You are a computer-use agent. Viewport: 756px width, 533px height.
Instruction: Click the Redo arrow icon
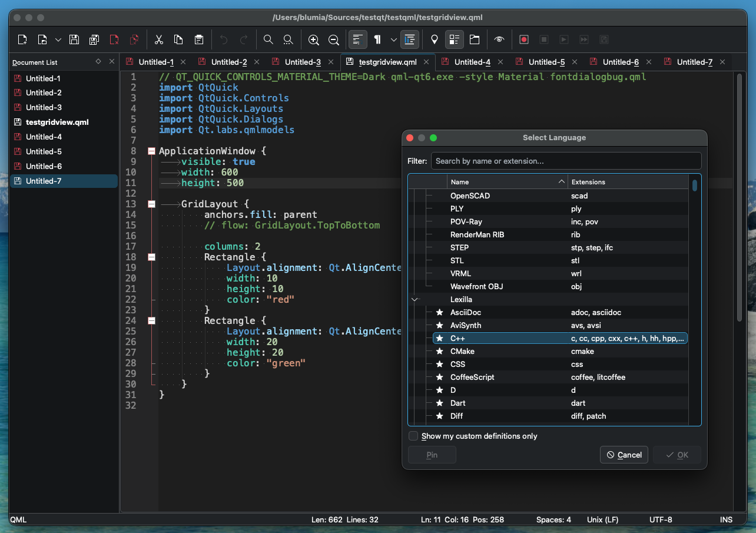click(243, 39)
